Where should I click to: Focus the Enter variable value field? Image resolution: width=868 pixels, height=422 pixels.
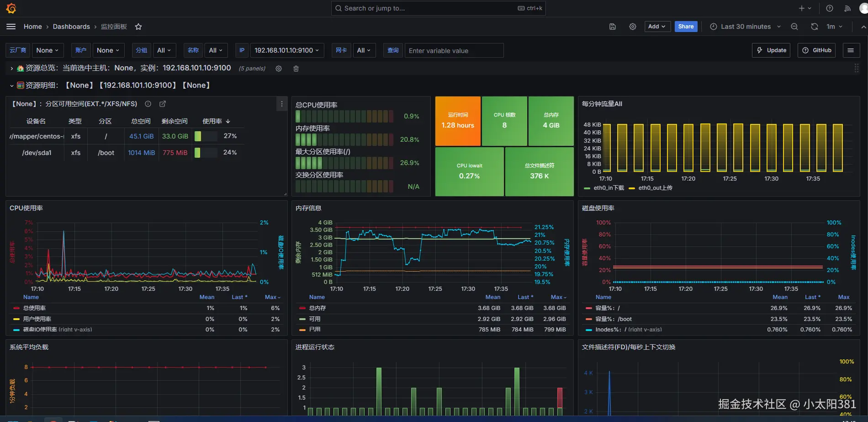click(x=454, y=50)
